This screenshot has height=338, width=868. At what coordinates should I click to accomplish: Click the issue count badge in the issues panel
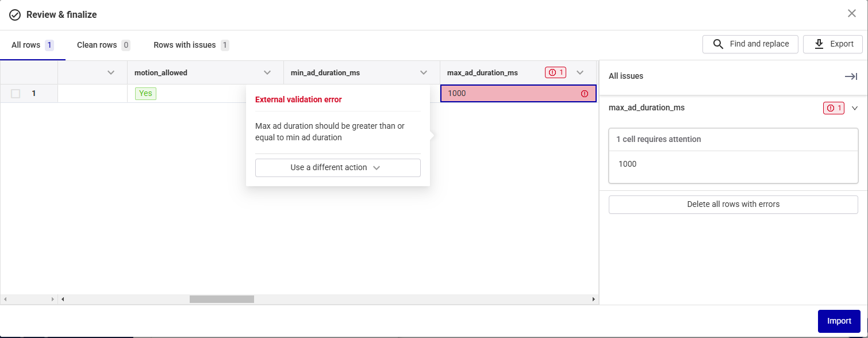pos(834,108)
